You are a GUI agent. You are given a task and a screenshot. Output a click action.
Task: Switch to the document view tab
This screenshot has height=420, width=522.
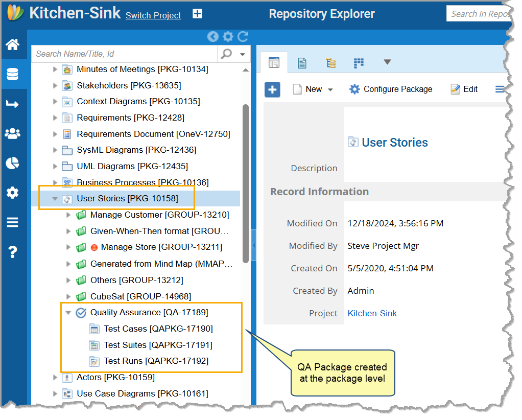(302, 63)
